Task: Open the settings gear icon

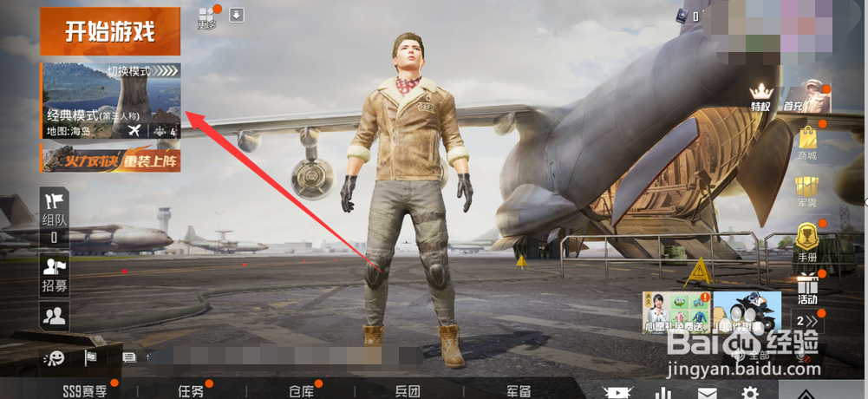Action: (x=750, y=393)
